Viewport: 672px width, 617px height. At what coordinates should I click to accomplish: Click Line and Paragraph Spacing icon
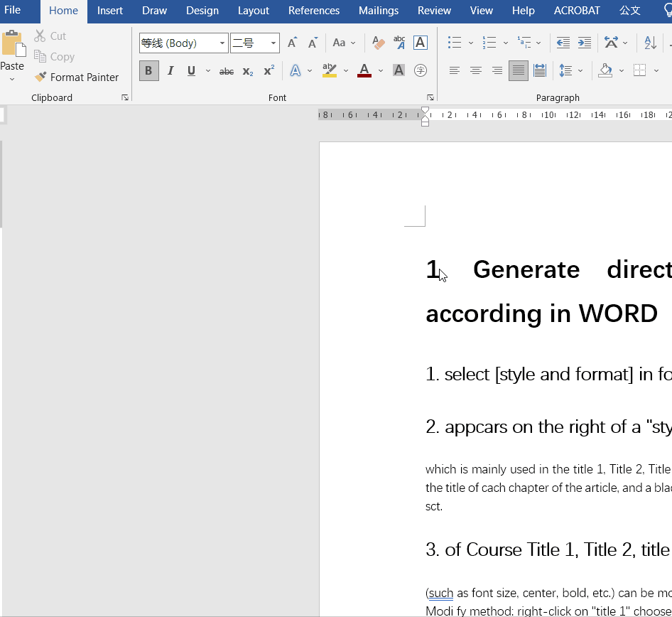[565, 71]
